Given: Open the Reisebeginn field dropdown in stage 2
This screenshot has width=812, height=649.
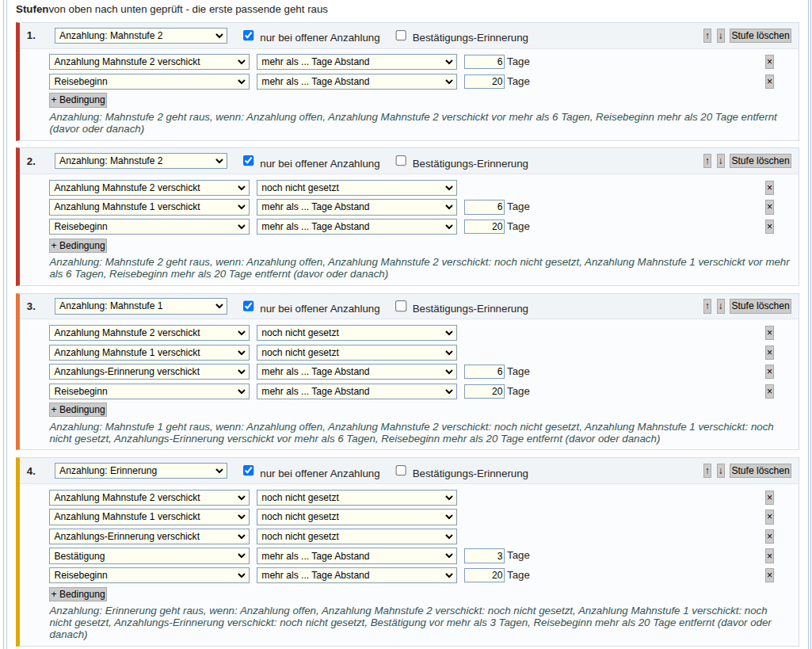Looking at the screenshot, I should [x=149, y=227].
